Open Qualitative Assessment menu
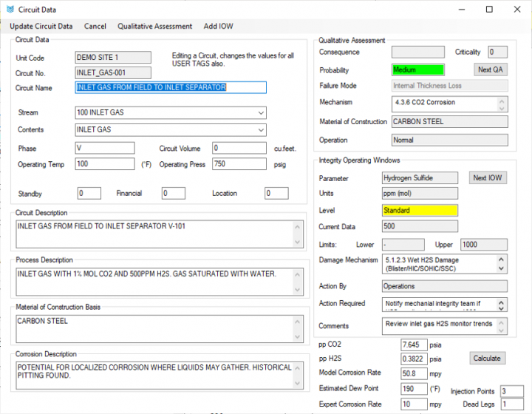Viewport: 532px width, 414px height. click(154, 26)
